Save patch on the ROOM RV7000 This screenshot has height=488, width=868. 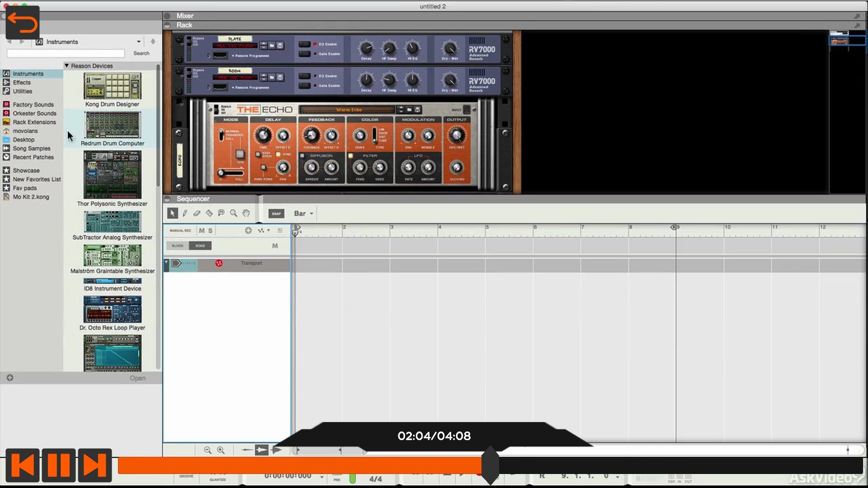tap(280, 77)
